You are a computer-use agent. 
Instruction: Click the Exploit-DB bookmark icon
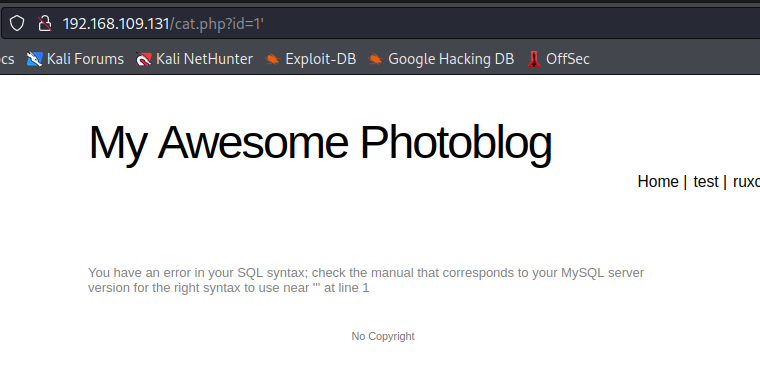272,59
